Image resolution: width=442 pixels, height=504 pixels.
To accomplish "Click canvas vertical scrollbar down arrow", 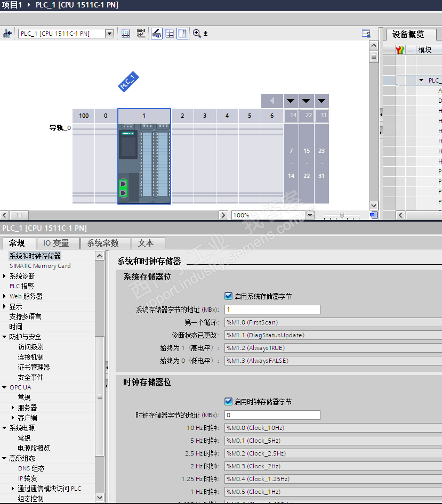I will tap(373, 206).
